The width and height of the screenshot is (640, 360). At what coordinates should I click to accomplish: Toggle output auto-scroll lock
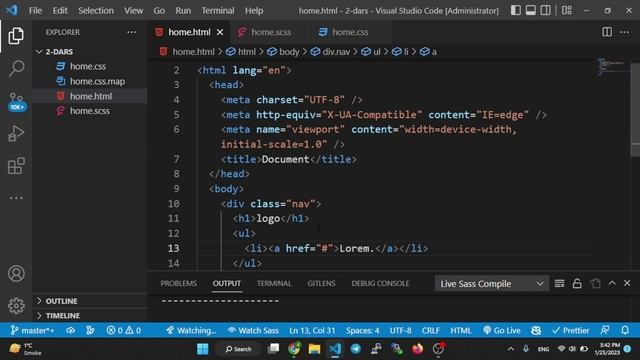click(577, 283)
